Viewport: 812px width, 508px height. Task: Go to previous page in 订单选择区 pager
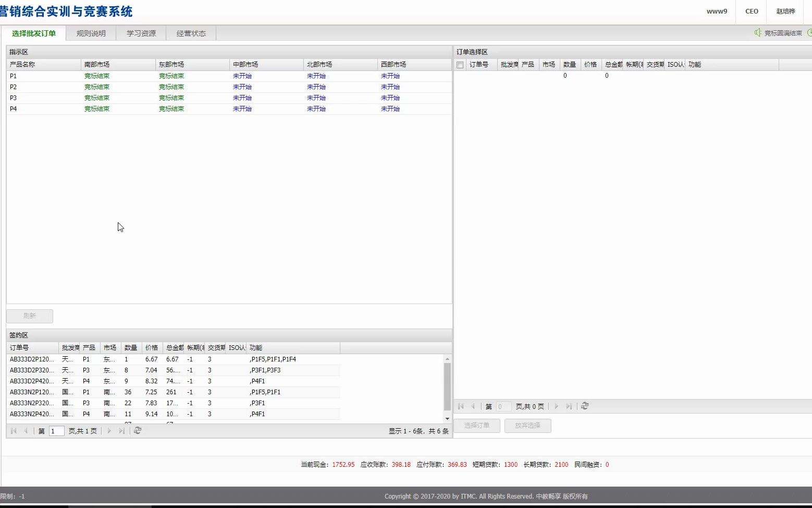pos(473,406)
